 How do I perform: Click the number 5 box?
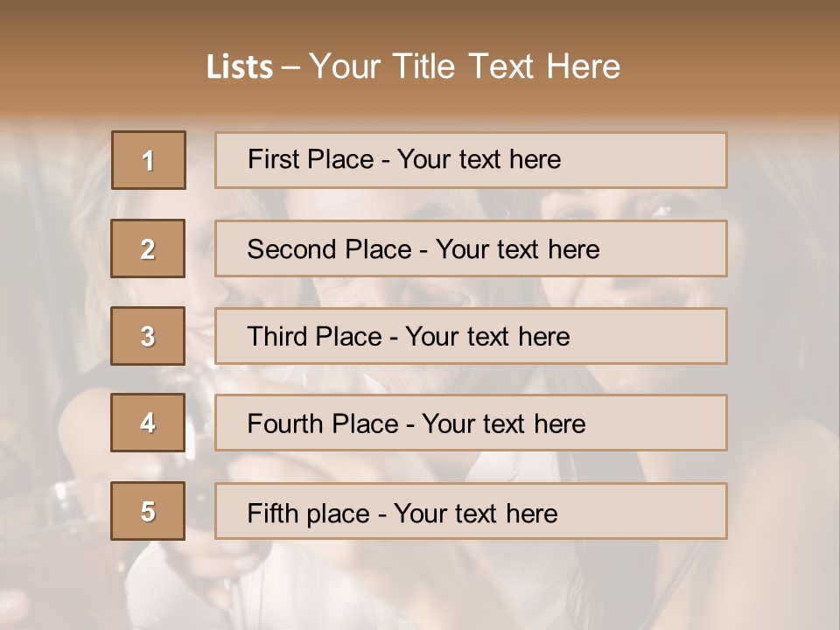click(148, 511)
